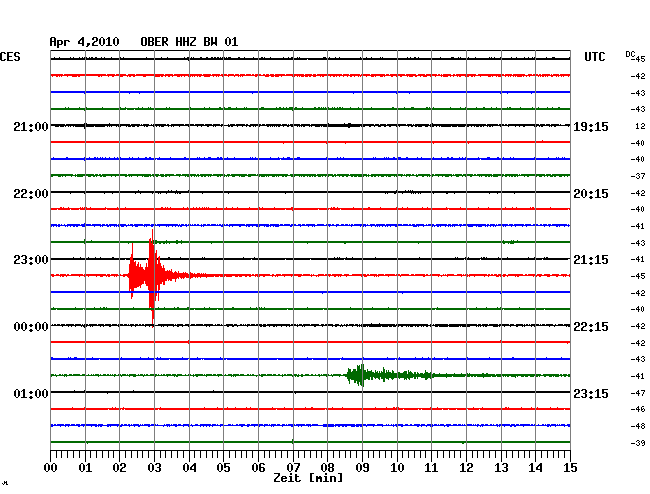Click the DC offset value '-37'

[638, 176]
